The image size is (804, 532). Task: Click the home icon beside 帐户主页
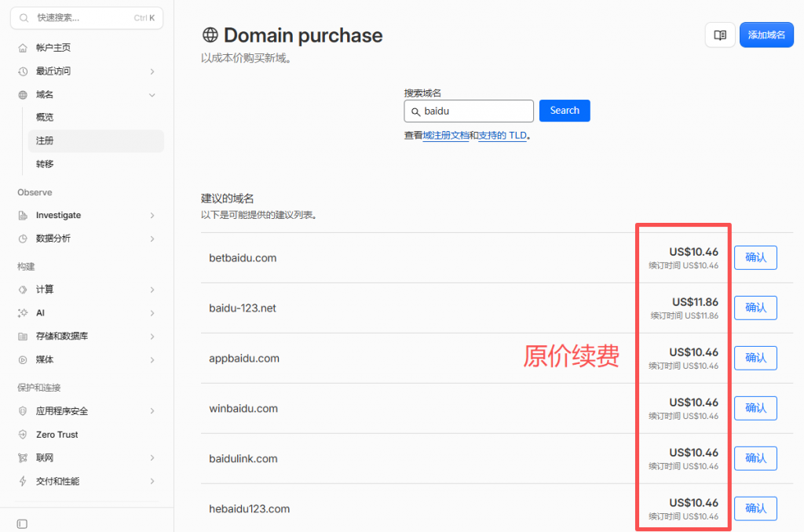23,48
